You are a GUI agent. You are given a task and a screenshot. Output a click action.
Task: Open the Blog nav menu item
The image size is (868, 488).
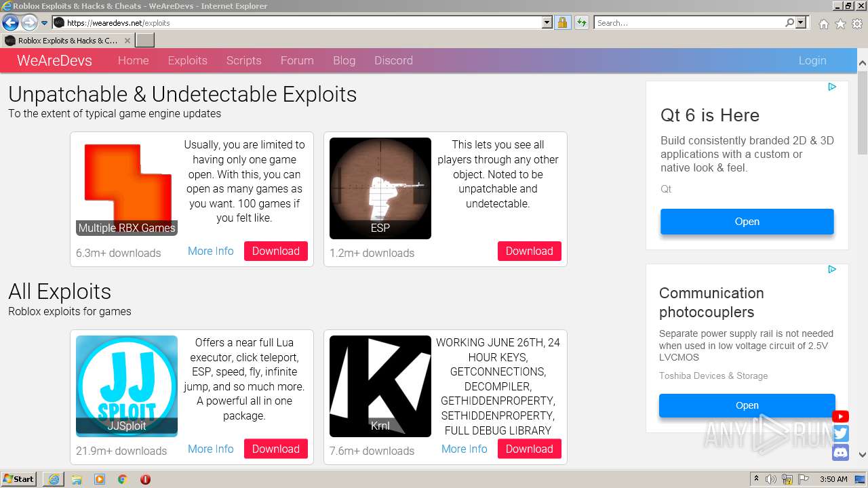(x=344, y=60)
